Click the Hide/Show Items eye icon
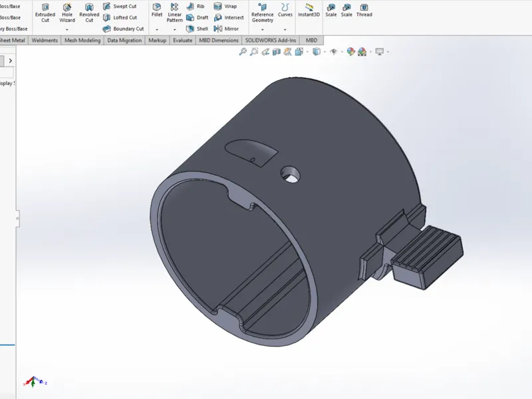This screenshot has height=399, width=532. click(334, 52)
